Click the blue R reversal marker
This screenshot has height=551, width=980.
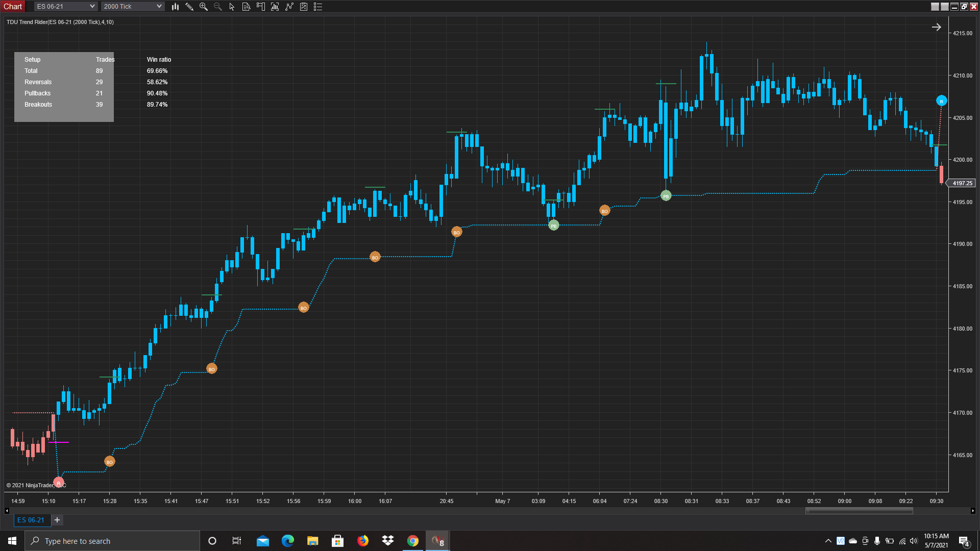coord(942,101)
